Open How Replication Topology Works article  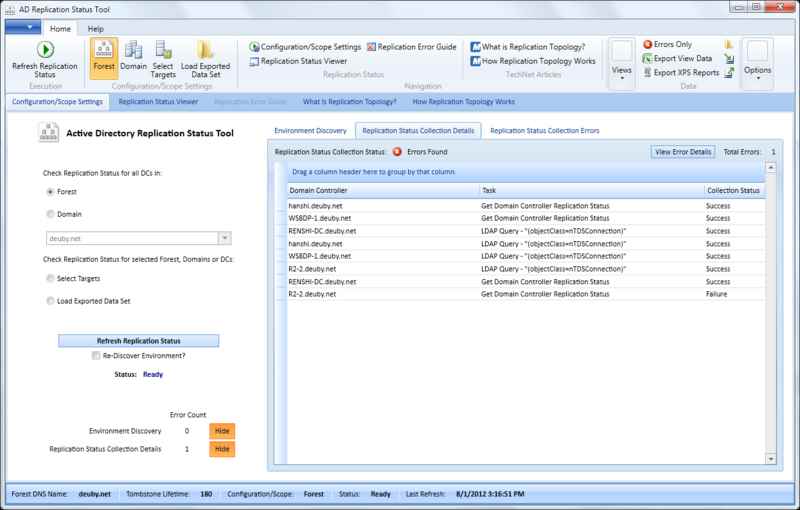click(x=533, y=61)
